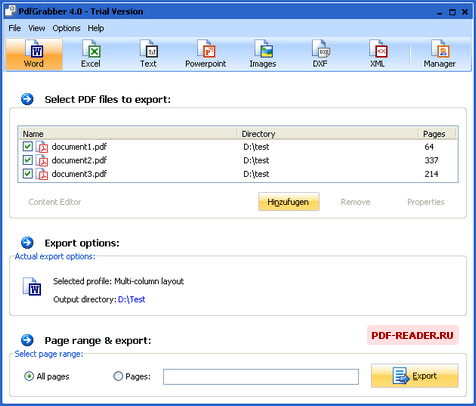This screenshot has height=406, width=476.
Task: Minimize the PdfGrabber window
Action: click(x=440, y=12)
